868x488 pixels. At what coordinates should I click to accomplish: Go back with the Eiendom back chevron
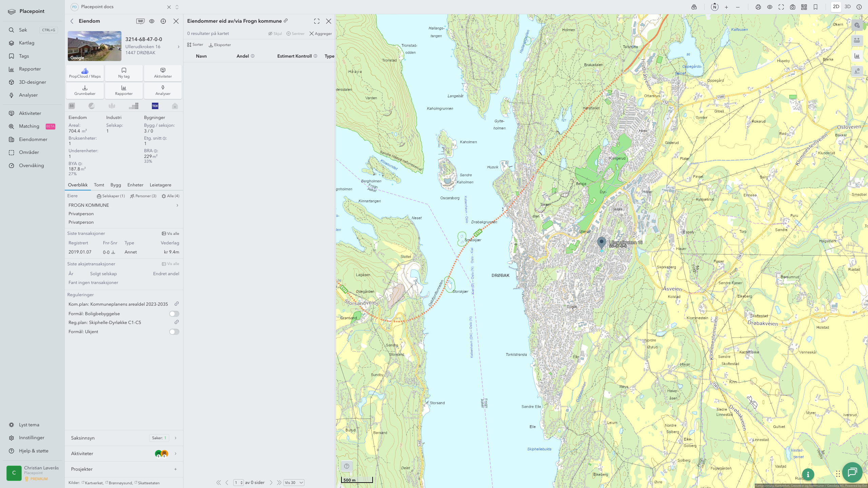(x=72, y=21)
